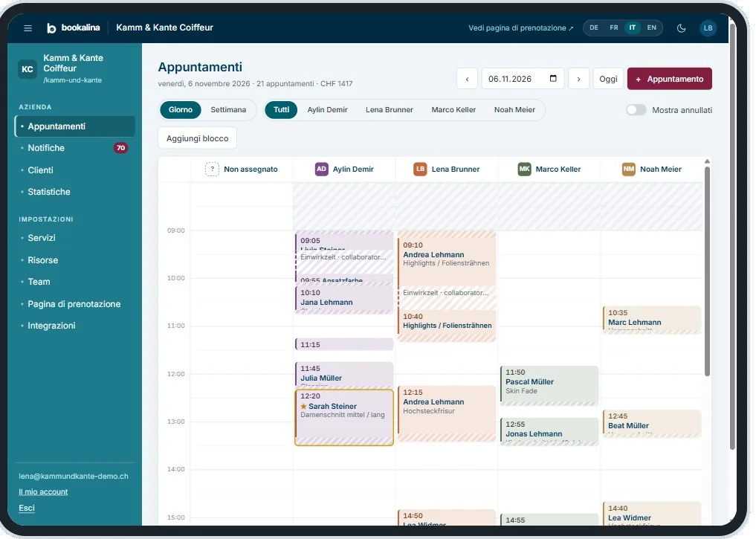Select Giorno view
The height and width of the screenshot is (539, 756).
(181, 110)
